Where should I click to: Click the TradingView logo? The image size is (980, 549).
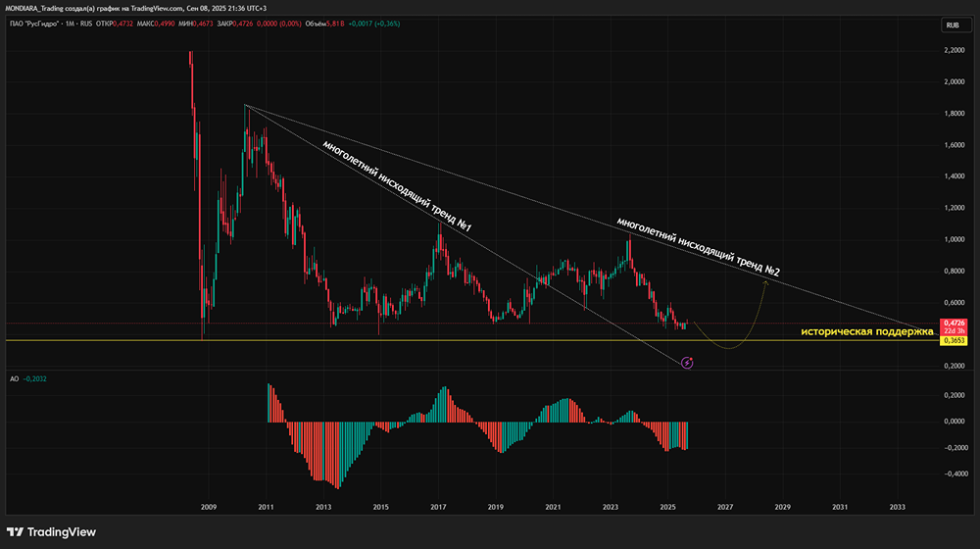(51, 532)
